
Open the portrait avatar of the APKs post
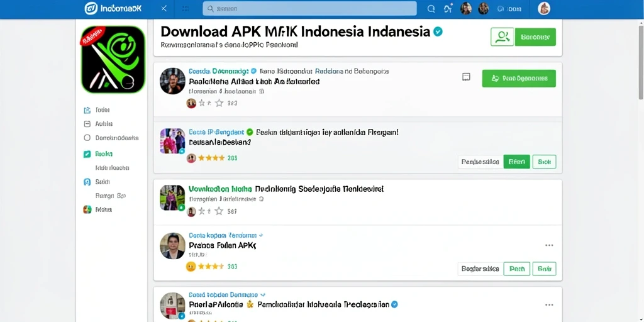(172, 246)
